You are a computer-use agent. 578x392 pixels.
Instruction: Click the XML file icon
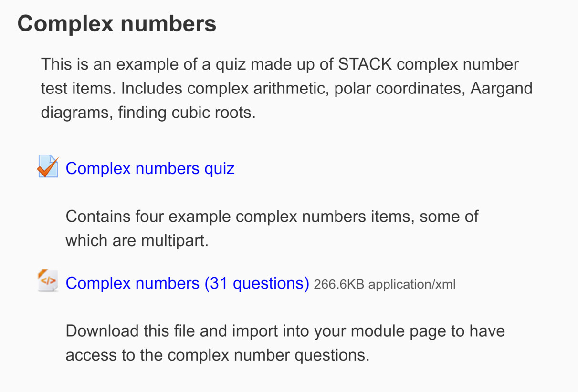tap(48, 281)
